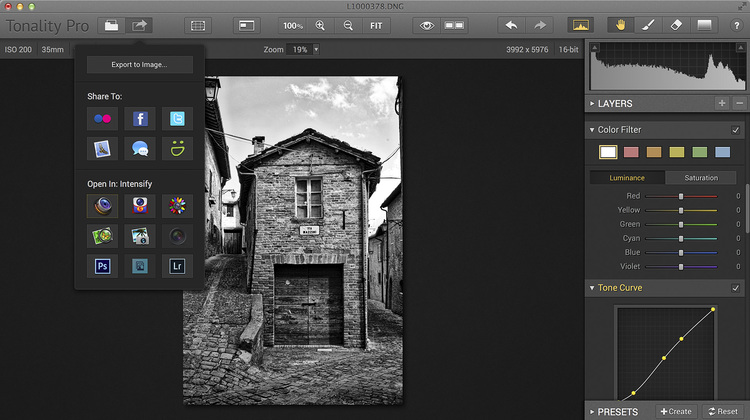Click Export to Image button

coord(140,65)
